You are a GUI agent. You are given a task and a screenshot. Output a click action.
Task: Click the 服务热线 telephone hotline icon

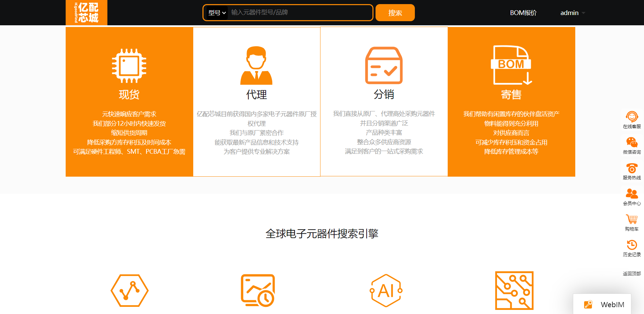click(632, 169)
